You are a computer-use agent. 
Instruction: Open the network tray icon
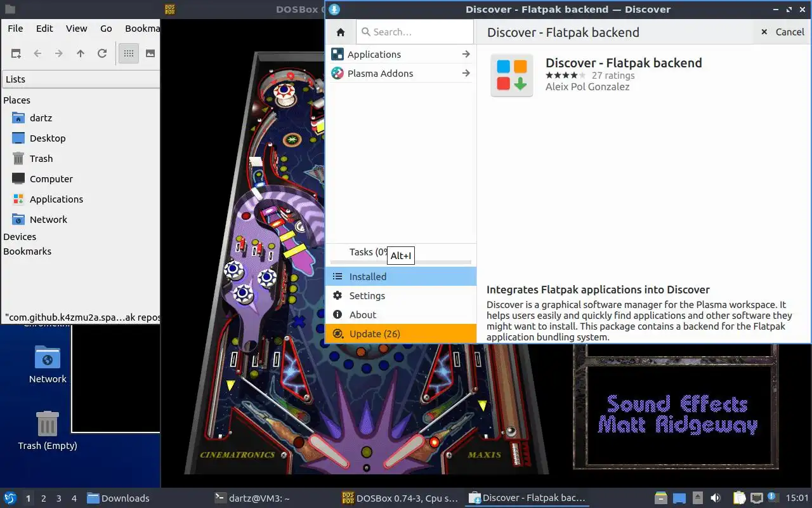click(756, 498)
